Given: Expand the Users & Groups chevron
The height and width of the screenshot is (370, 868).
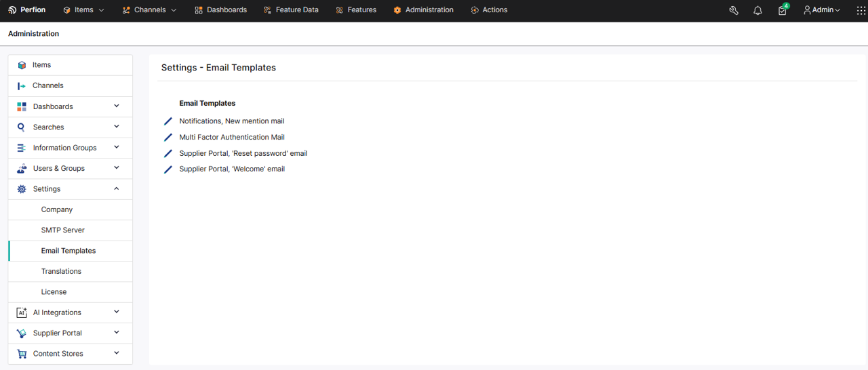Looking at the screenshot, I should [x=117, y=168].
